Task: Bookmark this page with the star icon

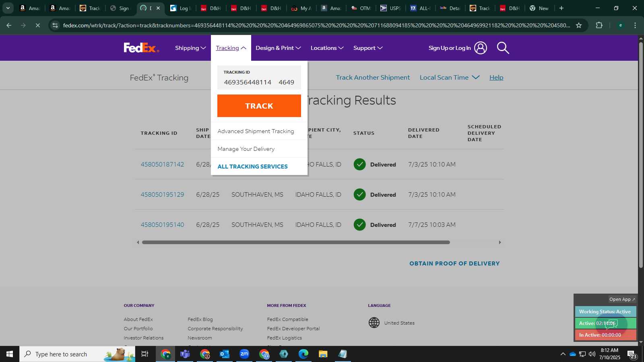Action: point(579,25)
